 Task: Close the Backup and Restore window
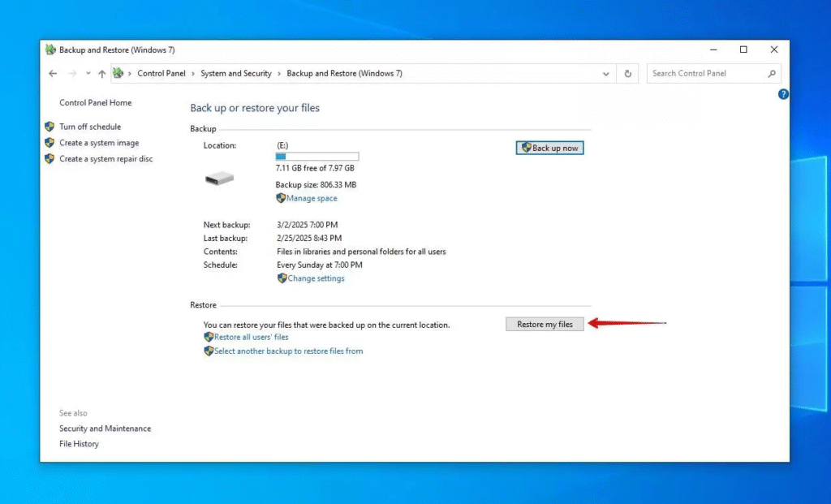(773, 50)
